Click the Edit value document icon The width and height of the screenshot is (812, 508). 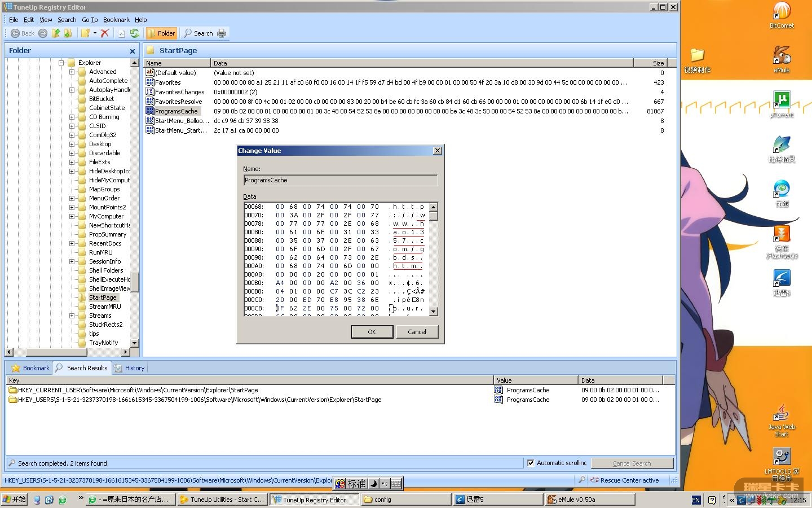(121, 33)
